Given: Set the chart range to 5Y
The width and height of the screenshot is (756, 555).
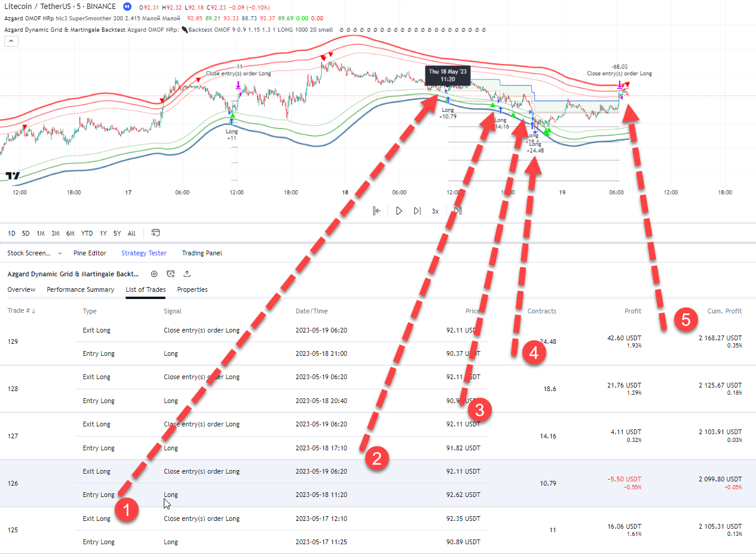Looking at the screenshot, I should coord(117,233).
